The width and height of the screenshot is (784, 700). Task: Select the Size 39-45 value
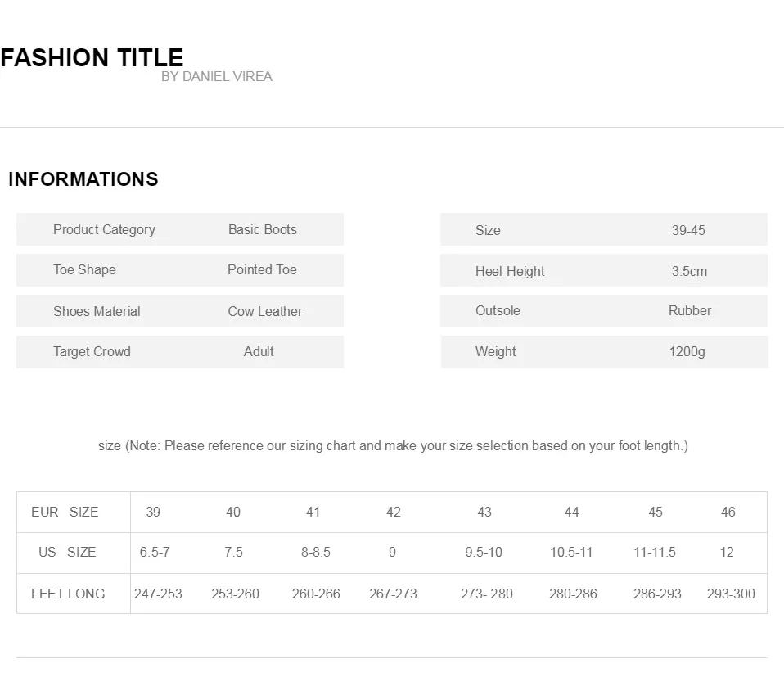(688, 230)
